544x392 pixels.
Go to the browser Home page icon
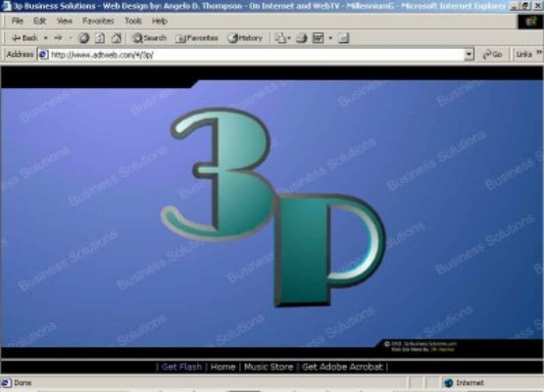(x=117, y=38)
